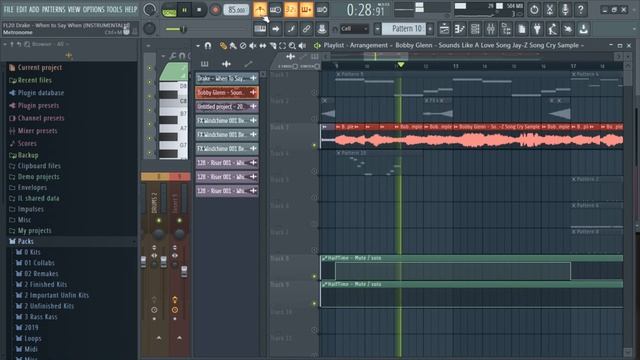Select the playlist Playback speaker tool

tap(302, 46)
